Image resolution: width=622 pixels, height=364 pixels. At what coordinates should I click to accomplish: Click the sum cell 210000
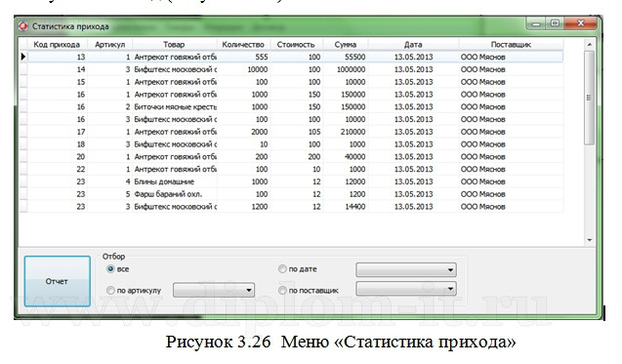pos(346,132)
